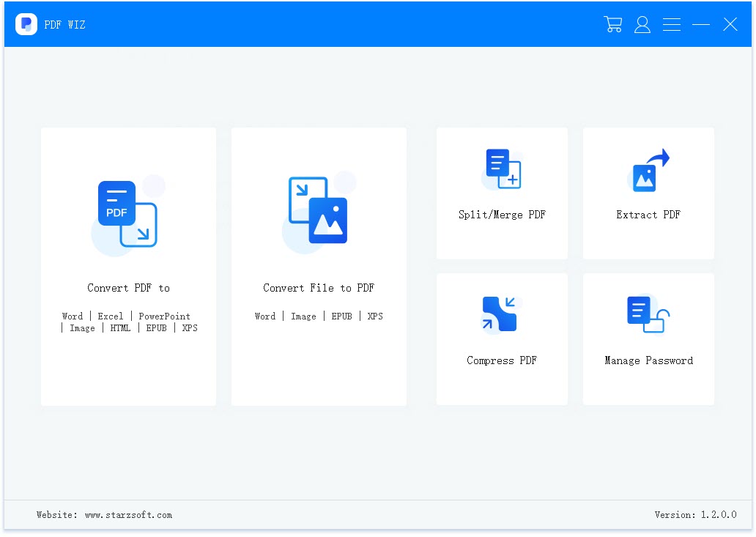The width and height of the screenshot is (756, 537).
Task: Select the Convert File to PDF title
Action: [319, 288]
